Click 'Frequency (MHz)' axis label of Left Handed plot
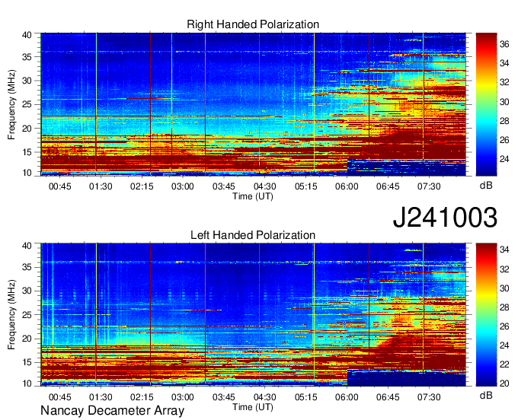The width and height of the screenshot is (518, 420). 11,315
